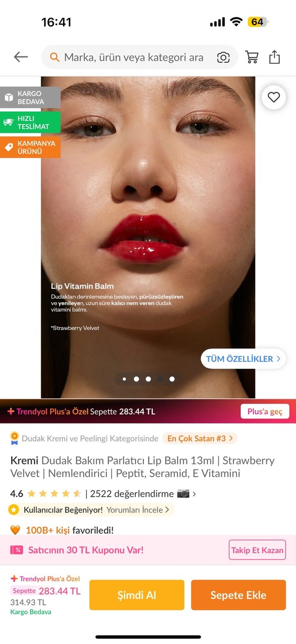The height and width of the screenshot is (644, 296).
Task: Tap the share icon
Action: (x=274, y=57)
